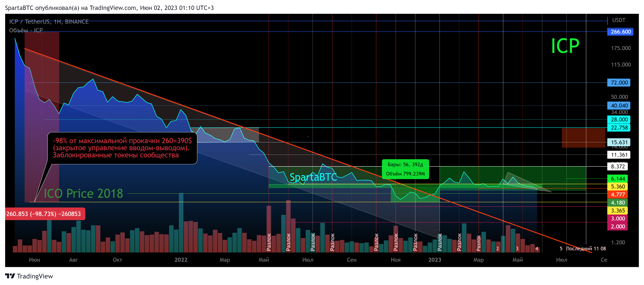This screenshot has width=644, height=285.
Task: Click the 'Июн' label on the time axis
Action: point(35,260)
